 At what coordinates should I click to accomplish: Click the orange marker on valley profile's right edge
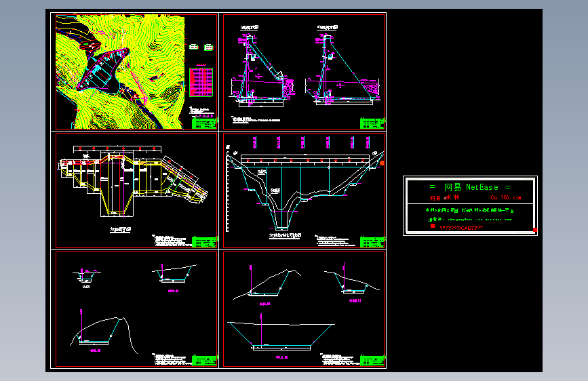pos(382,163)
